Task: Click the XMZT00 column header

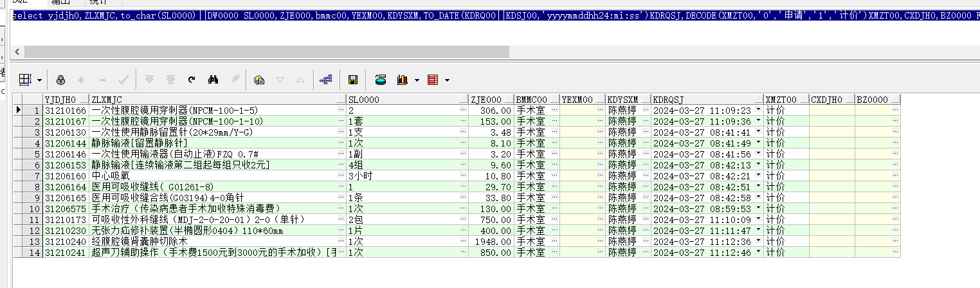Action: pyautogui.click(x=786, y=100)
